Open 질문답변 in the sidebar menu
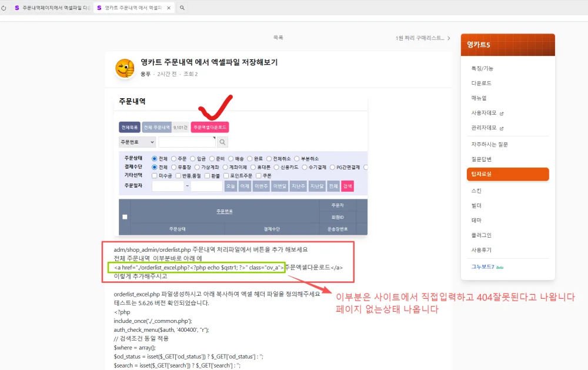The width and height of the screenshot is (588, 370). 481,159
